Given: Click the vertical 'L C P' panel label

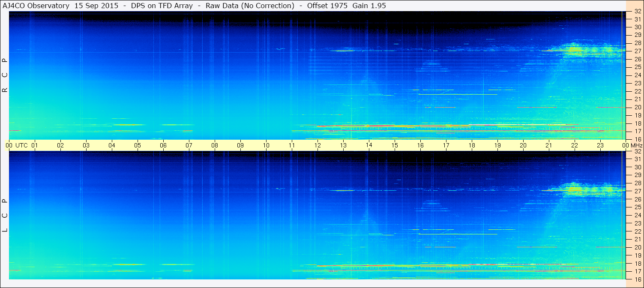Looking at the screenshot, I should tap(5, 216).
